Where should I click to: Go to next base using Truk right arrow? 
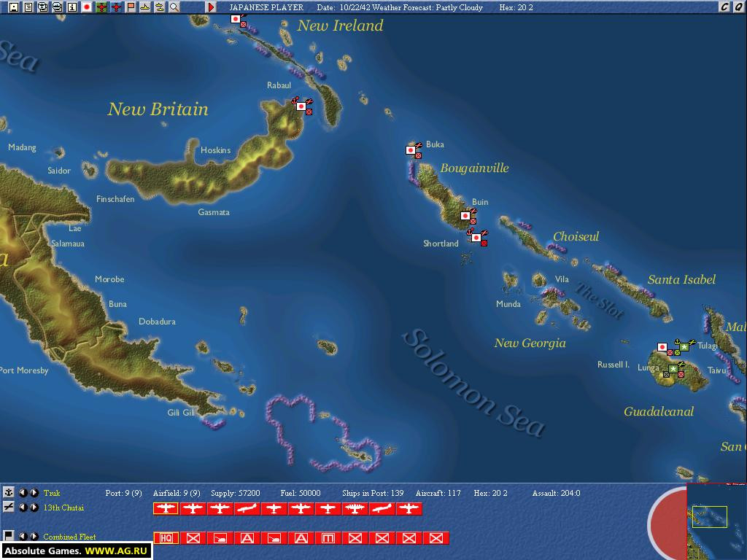point(34,493)
